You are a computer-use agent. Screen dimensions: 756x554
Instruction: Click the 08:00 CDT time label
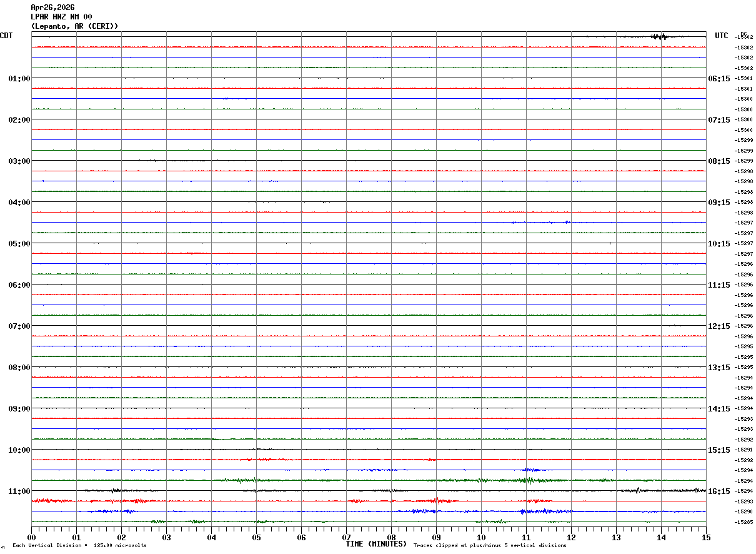tap(19, 368)
